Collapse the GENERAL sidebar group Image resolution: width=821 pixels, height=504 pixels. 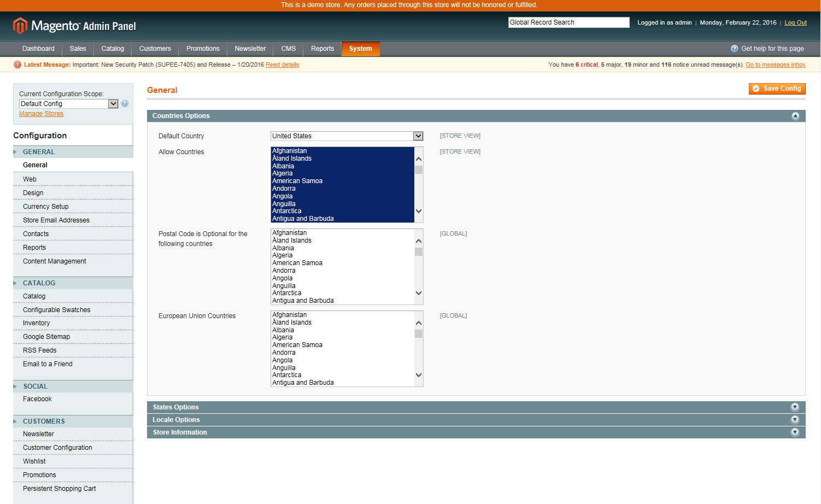point(73,152)
